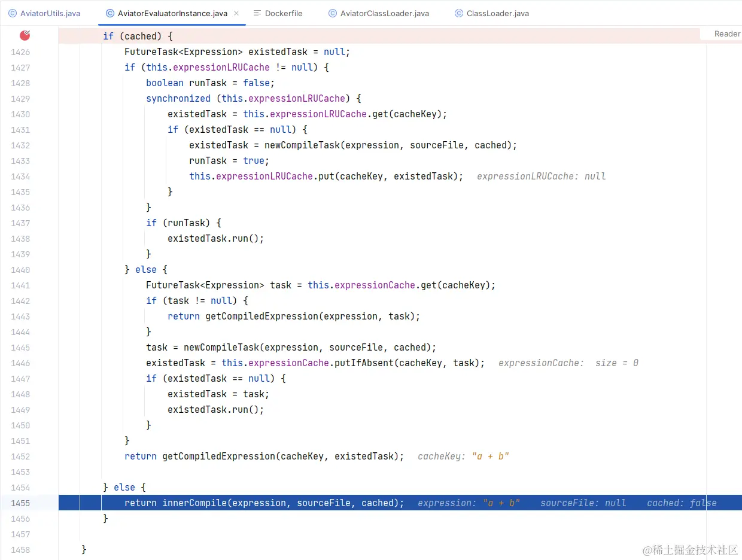This screenshot has width=742, height=560.
Task: Click gutter line number 1455
Action: click(20, 503)
